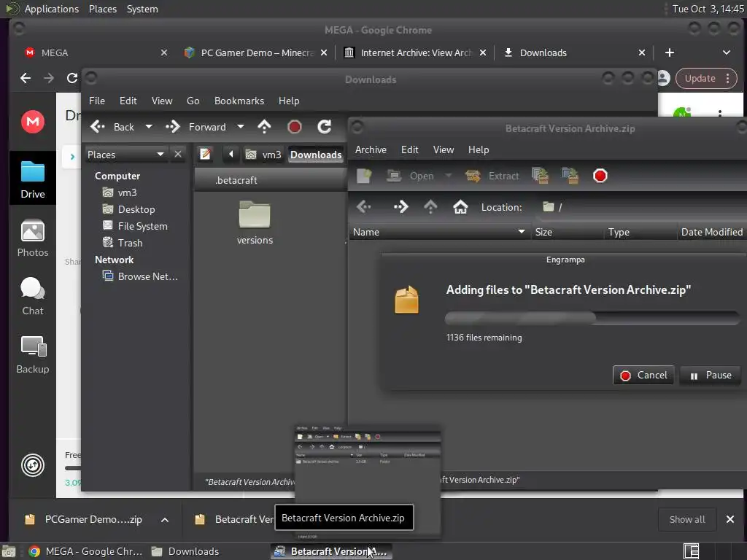The height and width of the screenshot is (560, 747).
Task: Switch to MEGA Chrome in the taskbar
Action: (x=86, y=551)
